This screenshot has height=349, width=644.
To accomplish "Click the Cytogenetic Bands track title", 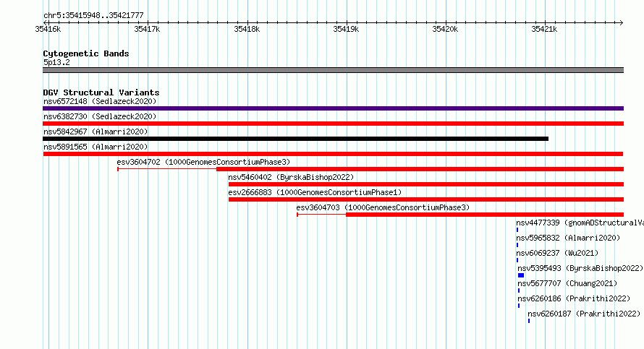I will [86, 53].
